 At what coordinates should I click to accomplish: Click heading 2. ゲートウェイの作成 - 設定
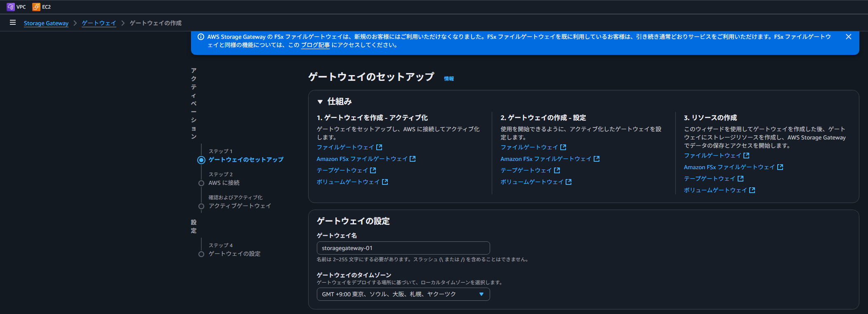(543, 118)
